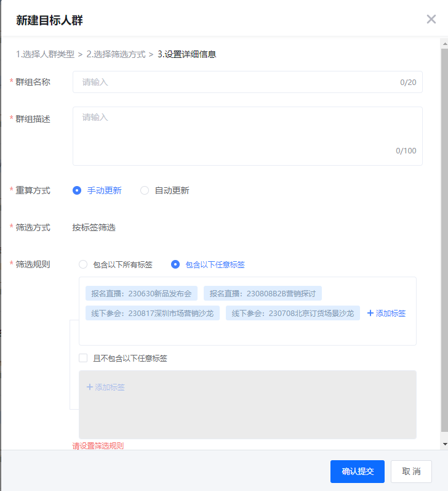Select the 自动更新 radio button

[x=145, y=190]
